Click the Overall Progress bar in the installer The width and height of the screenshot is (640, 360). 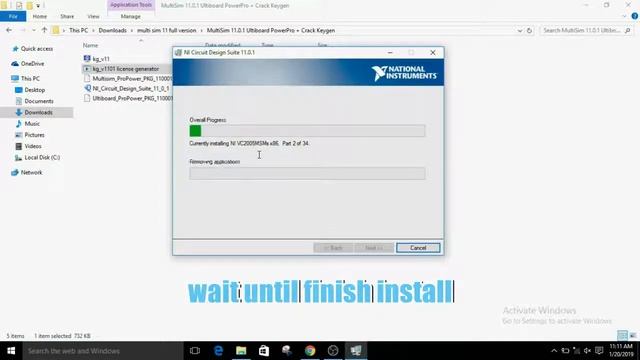307,131
